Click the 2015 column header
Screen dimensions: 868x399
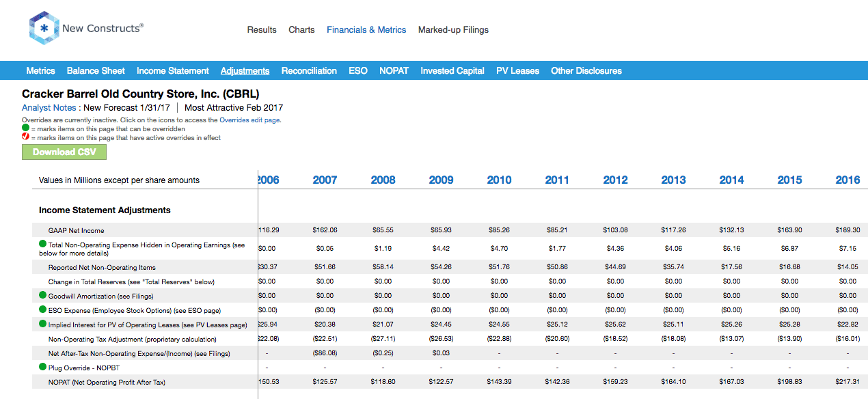(789, 180)
